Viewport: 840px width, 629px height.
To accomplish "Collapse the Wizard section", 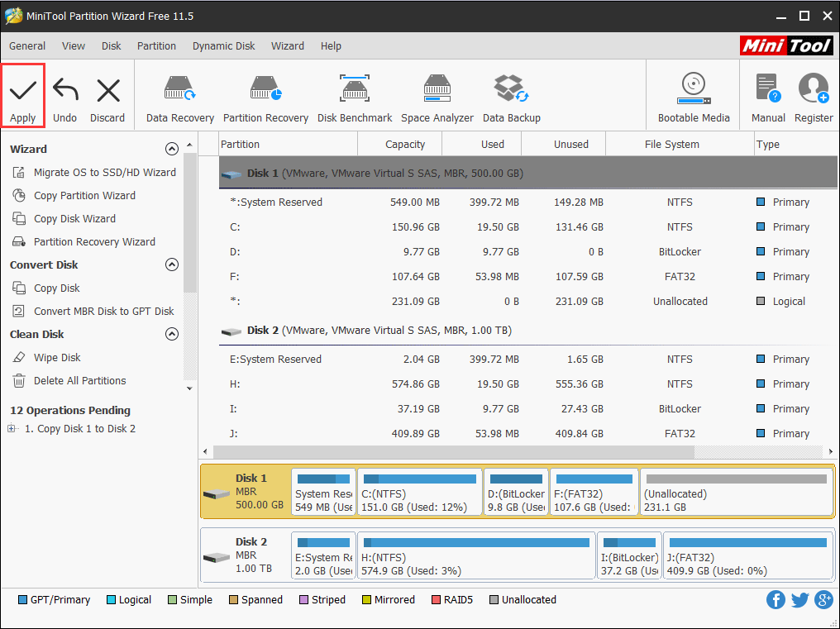I will (x=172, y=149).
